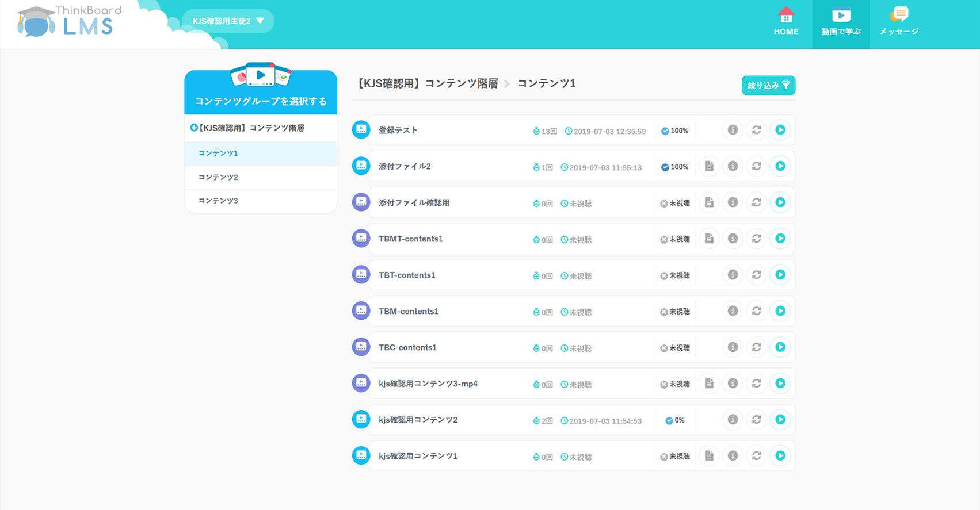The height and width of the screenshot is (510, 980).
Task: Play the 登録テスト video
Action: [x=780, y=130]
